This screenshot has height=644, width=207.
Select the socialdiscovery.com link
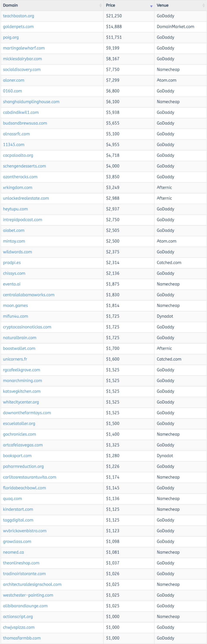click(22, 69)
